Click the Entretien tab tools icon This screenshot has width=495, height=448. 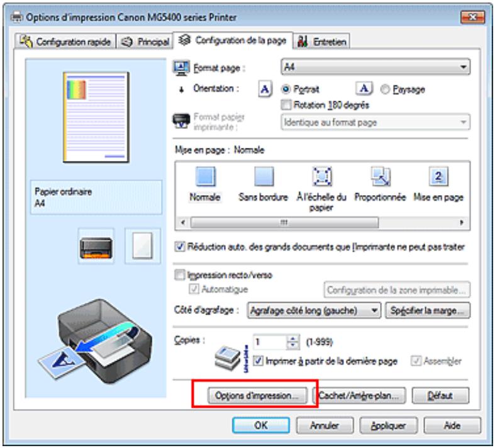(302, 42)
